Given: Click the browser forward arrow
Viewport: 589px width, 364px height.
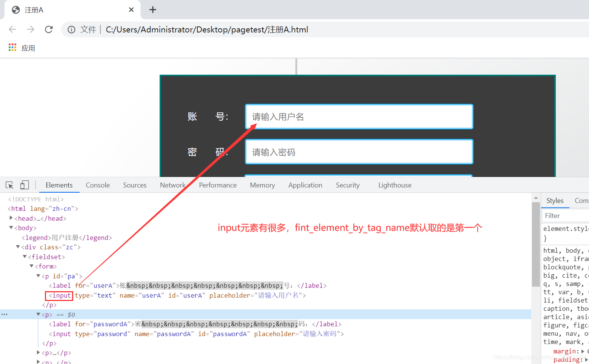Looking at the screenshot, I should 31,29.
